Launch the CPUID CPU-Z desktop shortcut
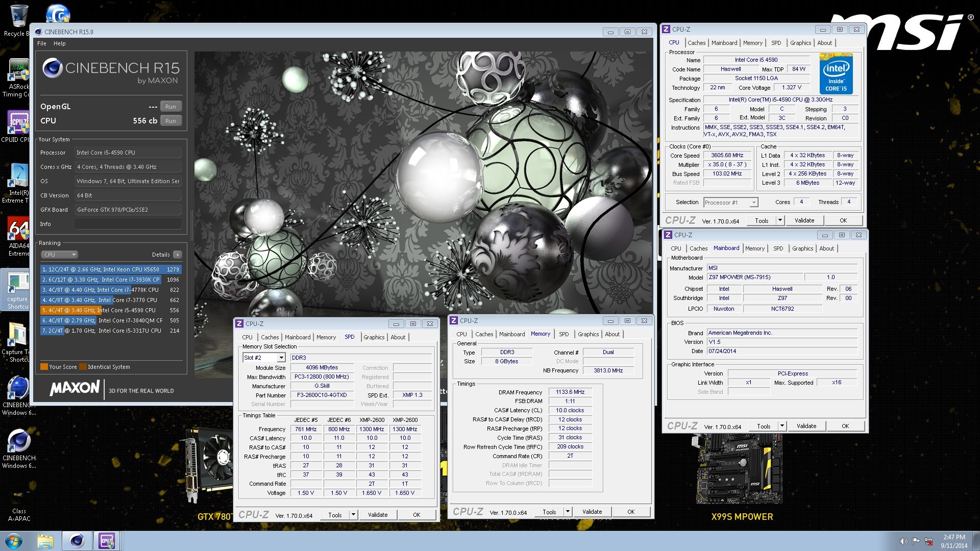This screenshot has width=980, height=551. coord(18,126)
